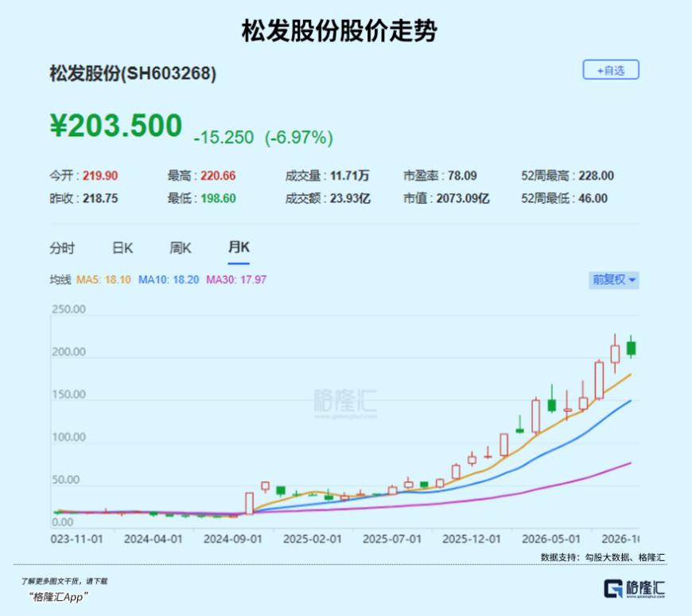Viewport: 692px width, 616px height.
Task: Switch to 日K chart tab
Action: click(x=122, y=248)
